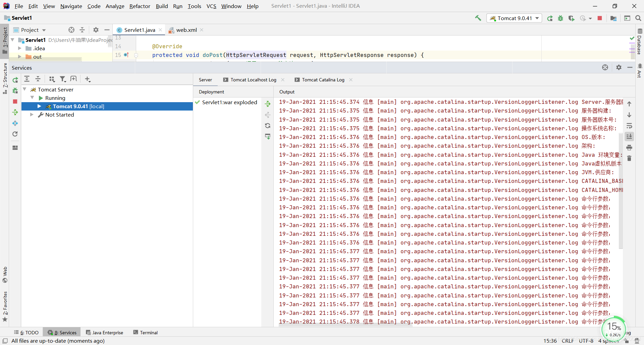Close the Tomcat Localhost Log tab
The image size is (644, 345).
click(x=283, y=80)
